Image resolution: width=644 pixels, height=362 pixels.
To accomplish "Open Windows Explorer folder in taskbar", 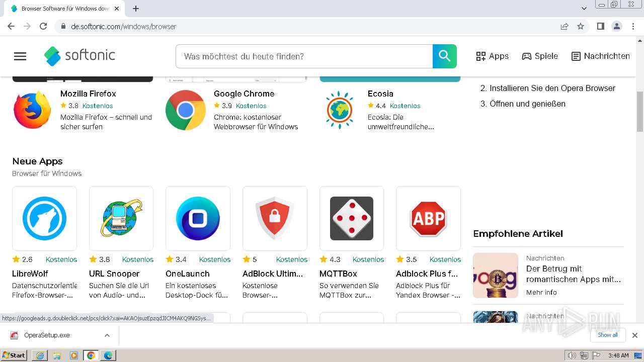I will (57, 355).
